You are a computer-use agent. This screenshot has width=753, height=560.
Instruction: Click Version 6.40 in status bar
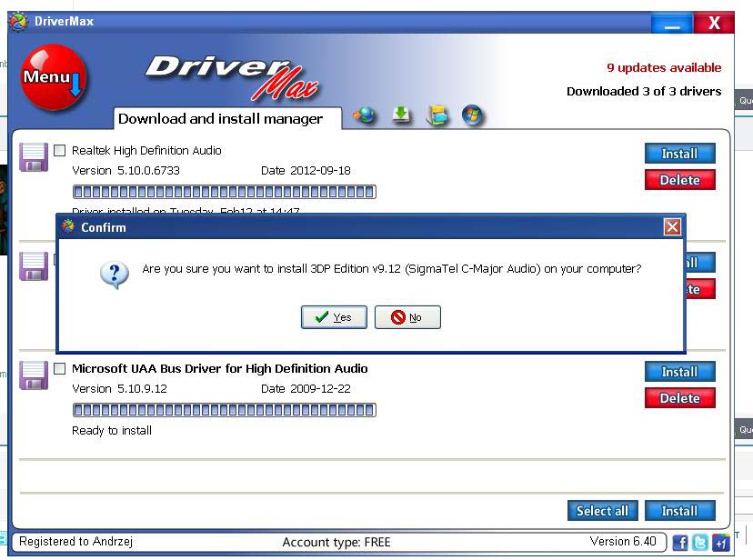[x=623, y=541]
